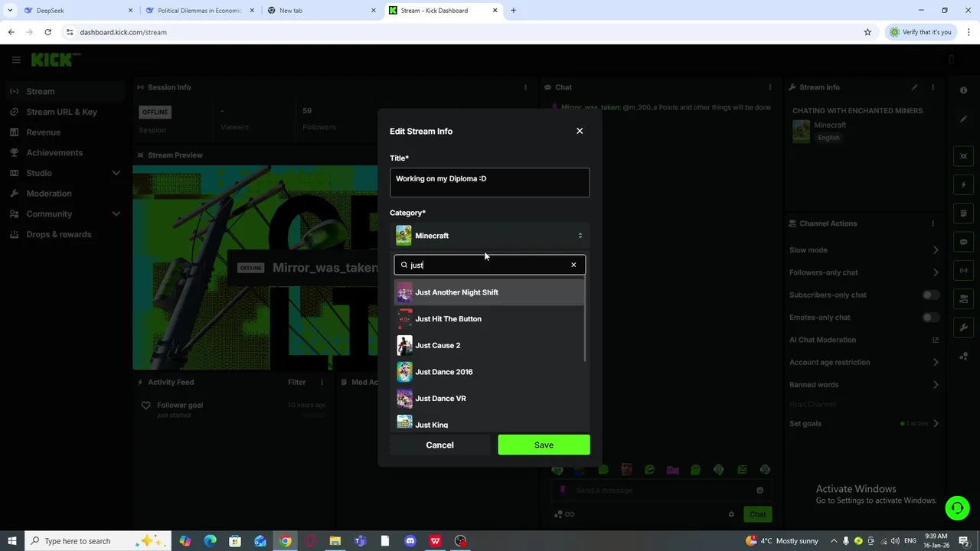Open the emoji picker in chat box
Screen dimensions: 980x551
(759, 490)
